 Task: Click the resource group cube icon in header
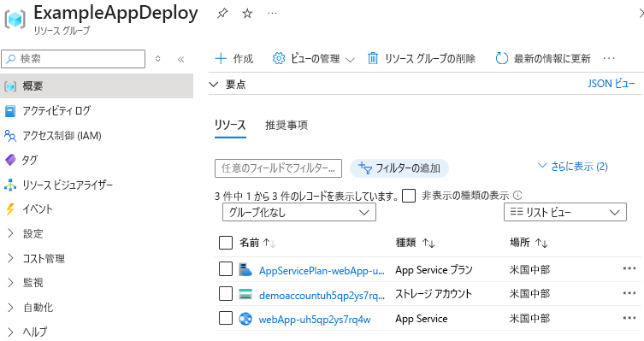pyautogui.click(x=15, y=19)
